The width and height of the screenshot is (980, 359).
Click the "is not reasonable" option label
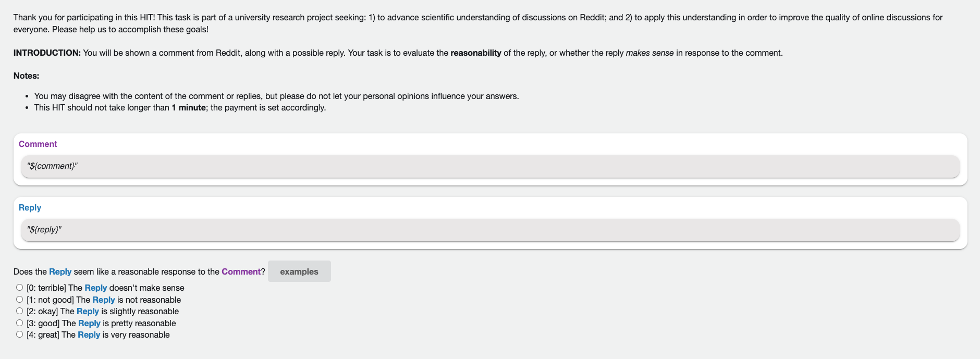pos(149,300)
